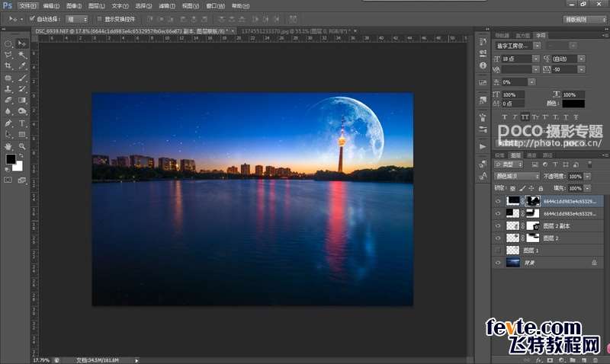Hide the 背景 layer
The width and height of the screenshot is (610, 364).
(x=498, y=263)
